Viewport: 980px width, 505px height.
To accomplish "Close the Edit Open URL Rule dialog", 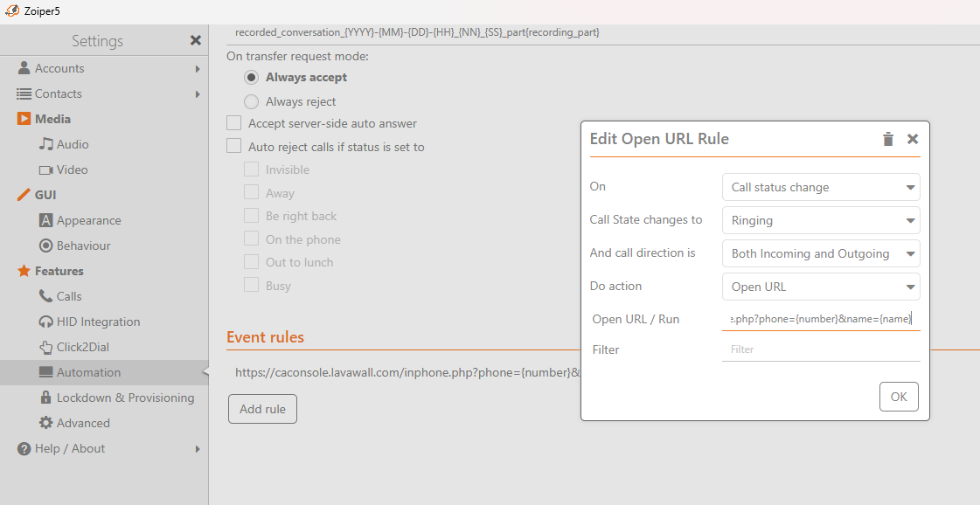I will coord(913,139).
